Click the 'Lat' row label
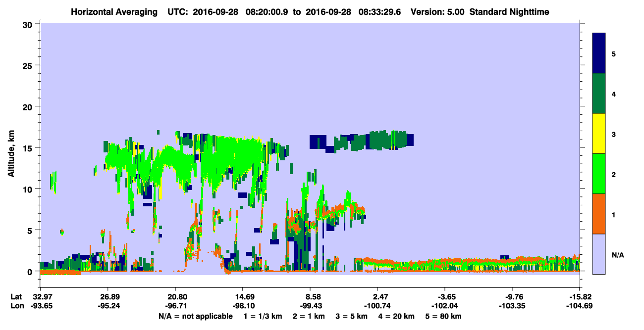This screenshot has width=644, height=330. 16,297
